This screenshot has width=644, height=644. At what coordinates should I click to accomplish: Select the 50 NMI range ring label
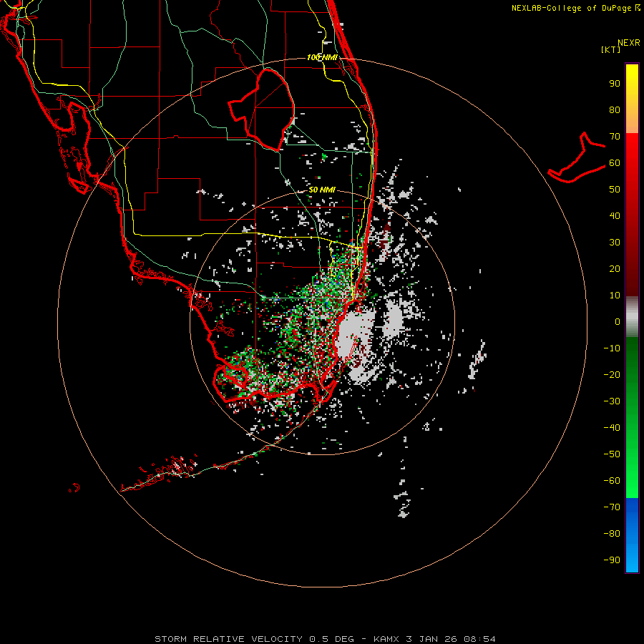point(322,190)
